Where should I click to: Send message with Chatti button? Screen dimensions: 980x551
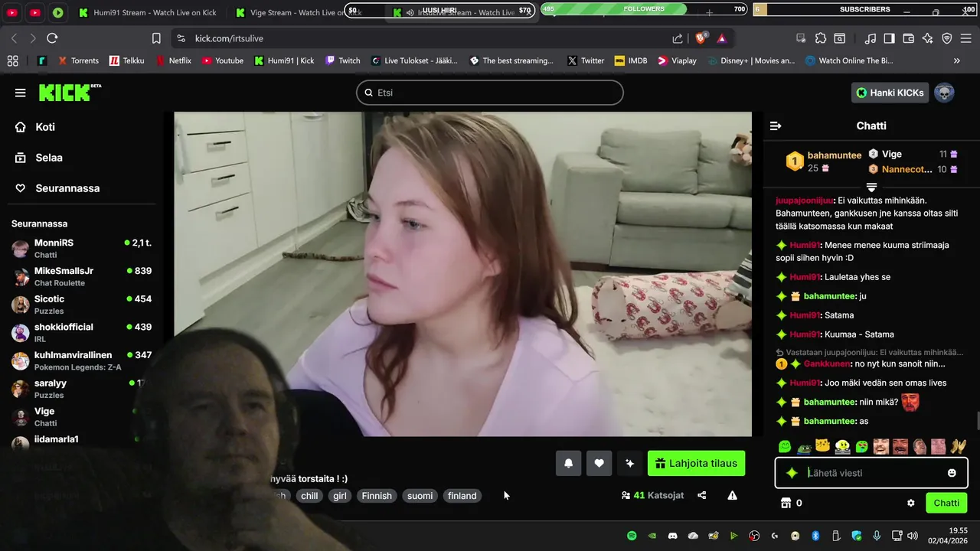point(946,503)
